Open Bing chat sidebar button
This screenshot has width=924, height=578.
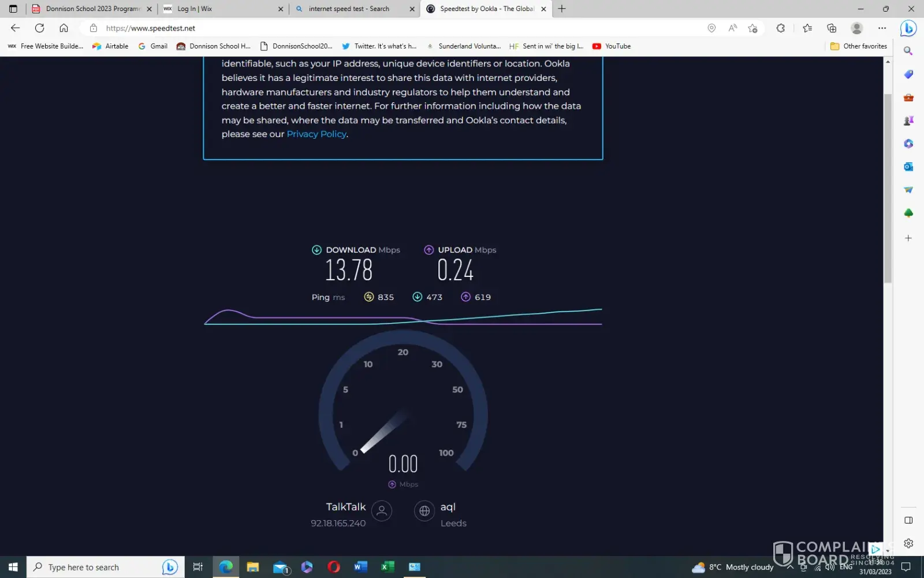pyautogui.click(x=908, y=28)
